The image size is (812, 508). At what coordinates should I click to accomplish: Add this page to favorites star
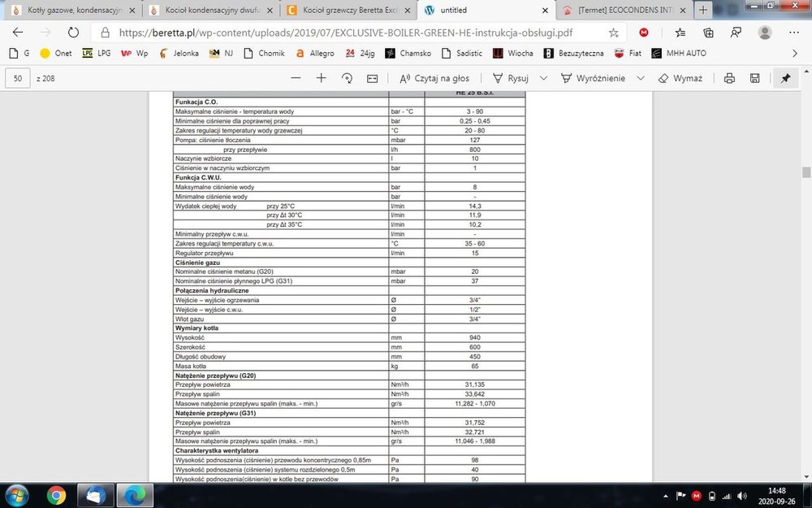tap(614, 33)
